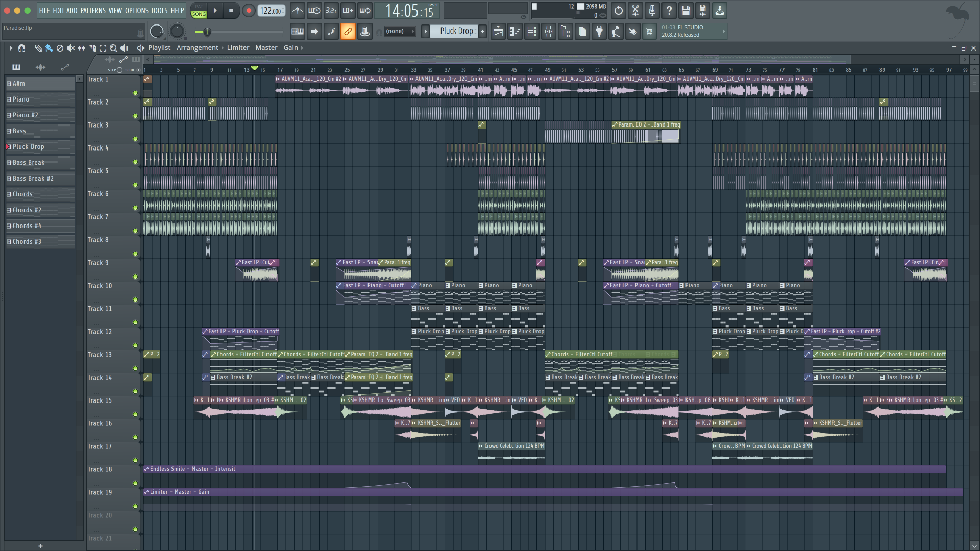The image size is (980, 551).
Task: Open the EDIT menu
Action: (58, 10)
